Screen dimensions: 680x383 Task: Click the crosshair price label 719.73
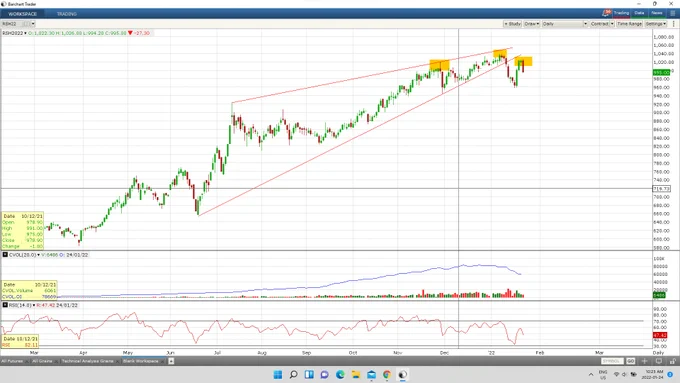[x=662, y=189]
